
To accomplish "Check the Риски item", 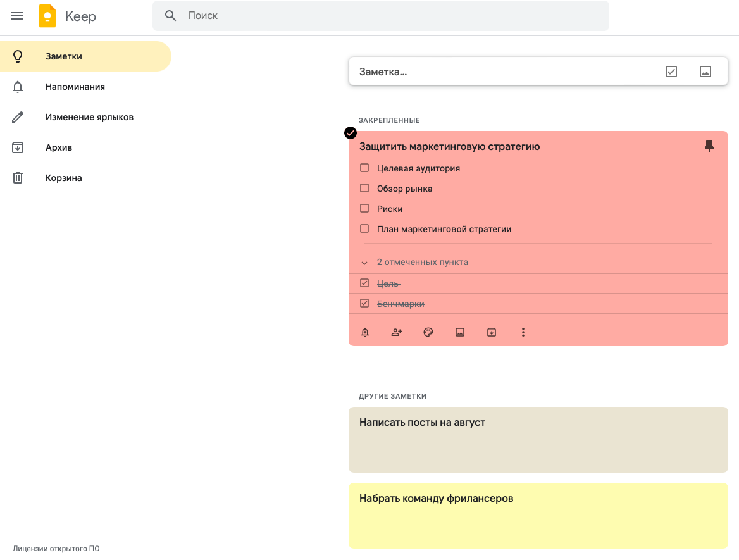I will coord(364,208).
